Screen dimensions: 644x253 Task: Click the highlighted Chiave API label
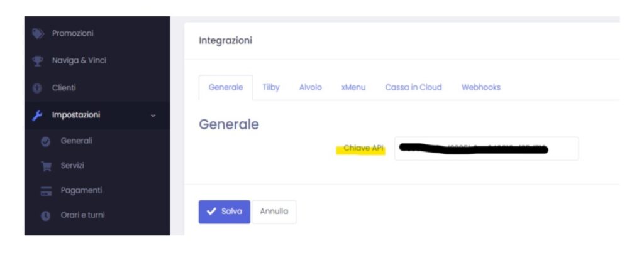362,148
